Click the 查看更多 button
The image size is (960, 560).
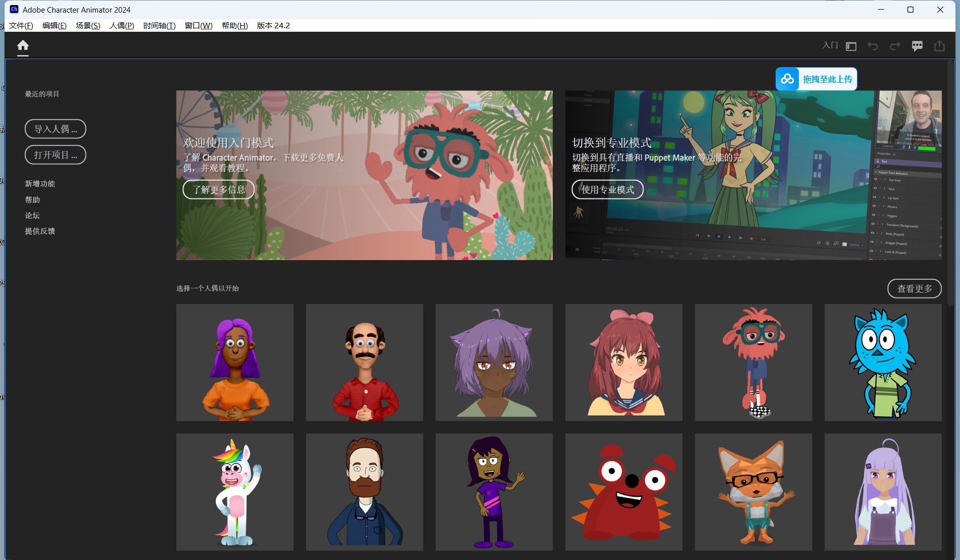click(x=915, y=289)
